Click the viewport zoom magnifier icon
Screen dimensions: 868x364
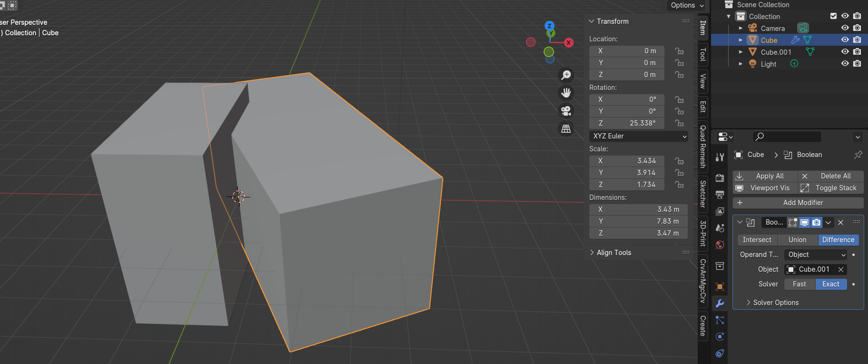pyautogui.click(x=566, y=75)
